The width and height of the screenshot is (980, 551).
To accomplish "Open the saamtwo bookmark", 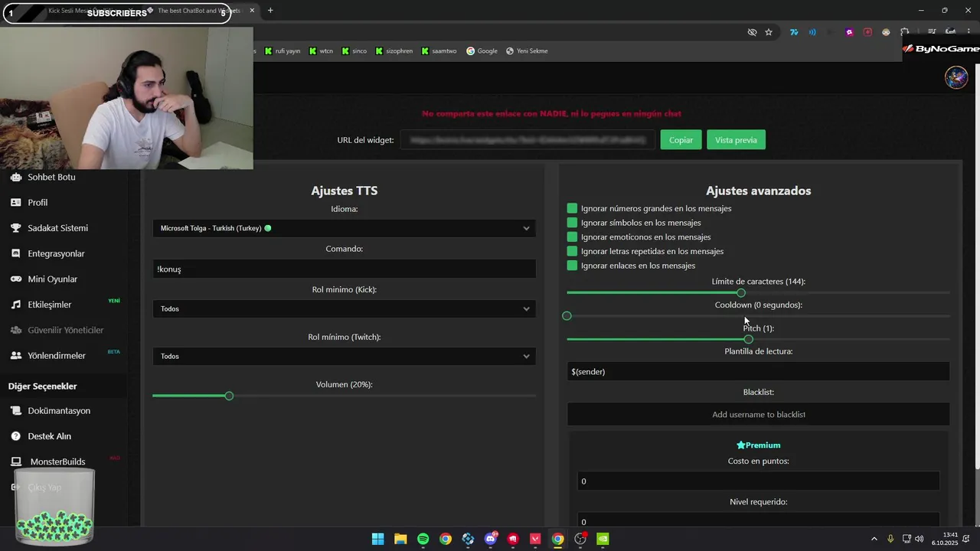I will click(x=439, y=51).
